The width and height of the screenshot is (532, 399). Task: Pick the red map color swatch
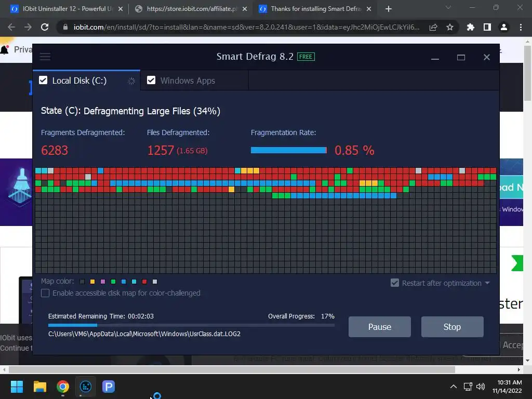(144, 282)
